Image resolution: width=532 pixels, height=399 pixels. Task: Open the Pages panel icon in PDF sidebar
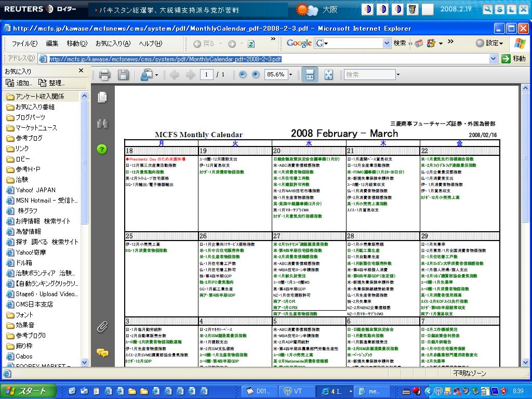click(103, 97)
